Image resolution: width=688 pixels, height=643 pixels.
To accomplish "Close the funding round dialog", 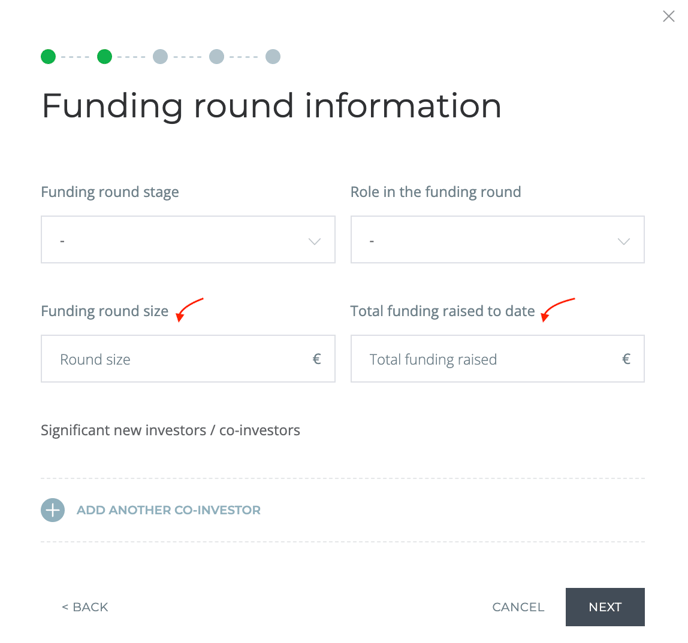I will click(668, 17).
